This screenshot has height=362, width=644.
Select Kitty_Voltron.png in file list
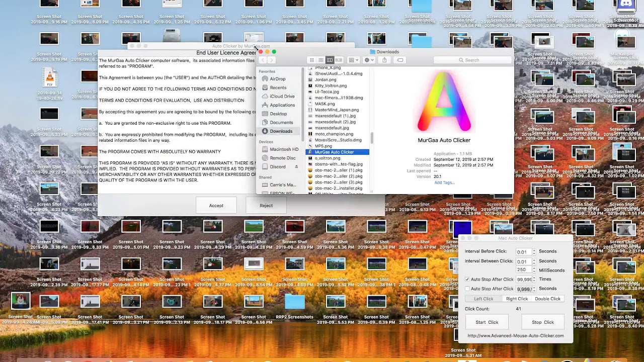[331, 85]
